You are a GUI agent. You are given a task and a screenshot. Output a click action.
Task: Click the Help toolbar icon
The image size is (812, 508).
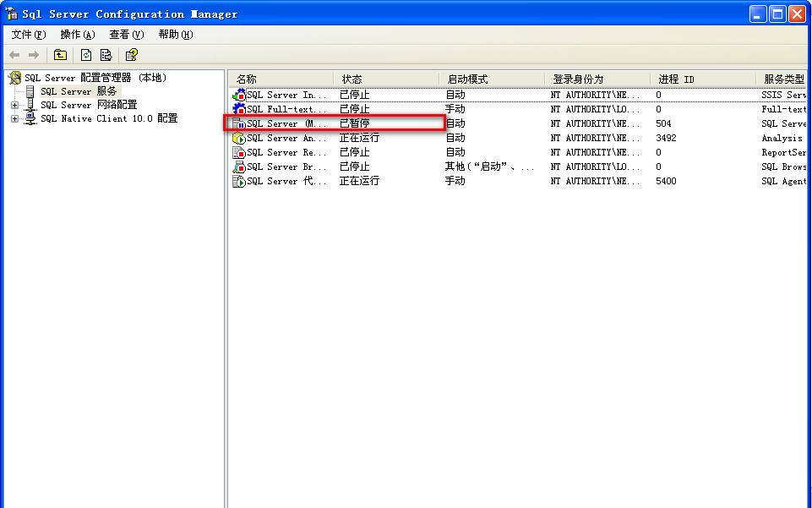pos(132,55)
